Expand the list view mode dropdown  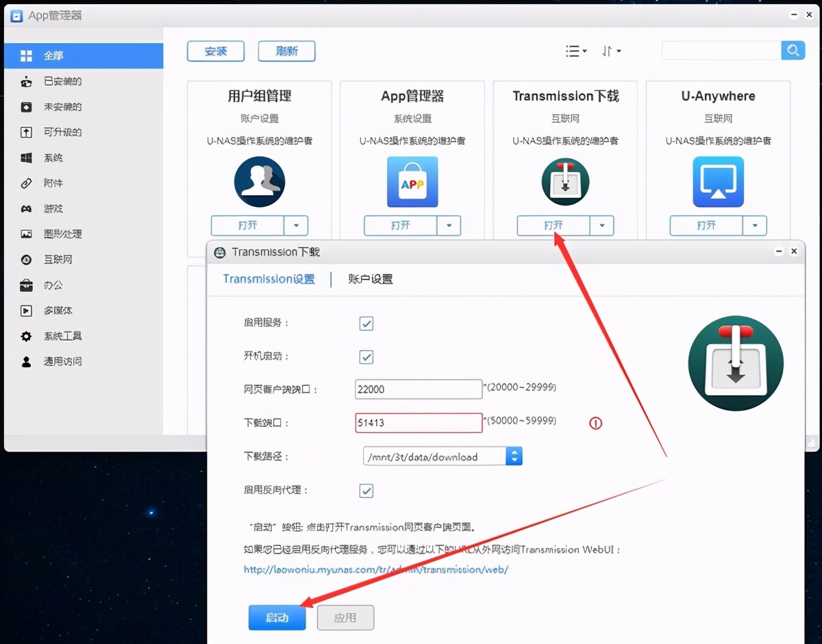click(x=575, y=51)
